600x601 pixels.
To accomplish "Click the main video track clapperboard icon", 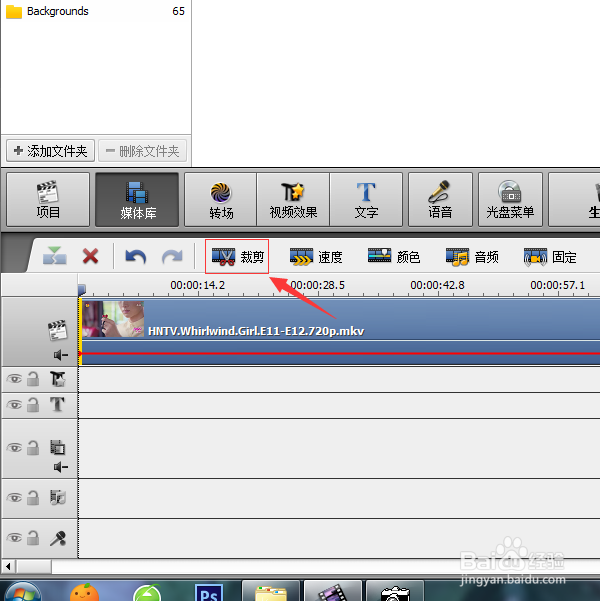I will point(58,330).
